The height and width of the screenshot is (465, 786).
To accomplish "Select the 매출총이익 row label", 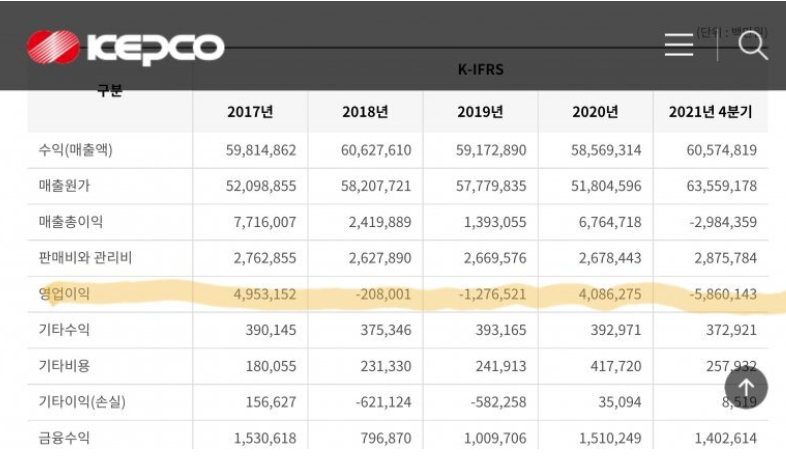I will click(x=71, y=222).
